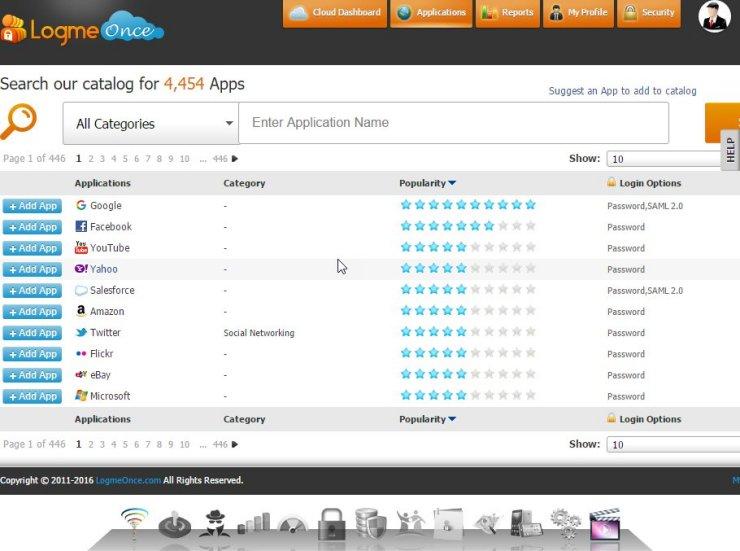Open the Cloud Dashboard tab
Screen dimensions: 740x551
(x=335, y=13)
